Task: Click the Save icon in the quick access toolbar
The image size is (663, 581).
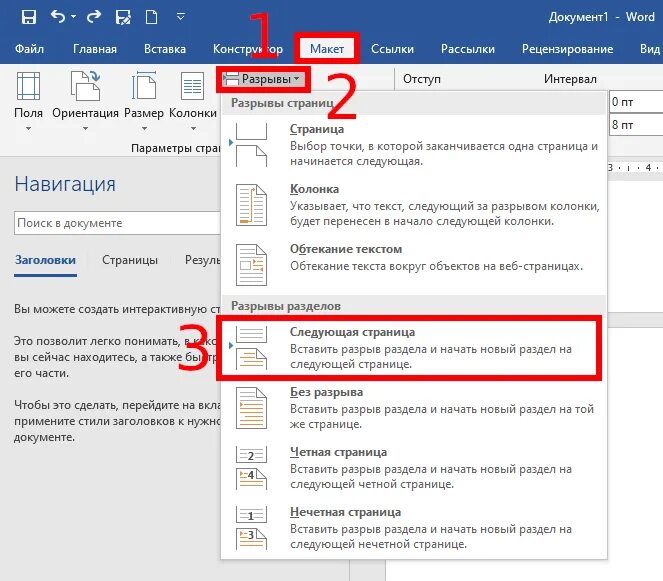Action: tap(29, 17)
